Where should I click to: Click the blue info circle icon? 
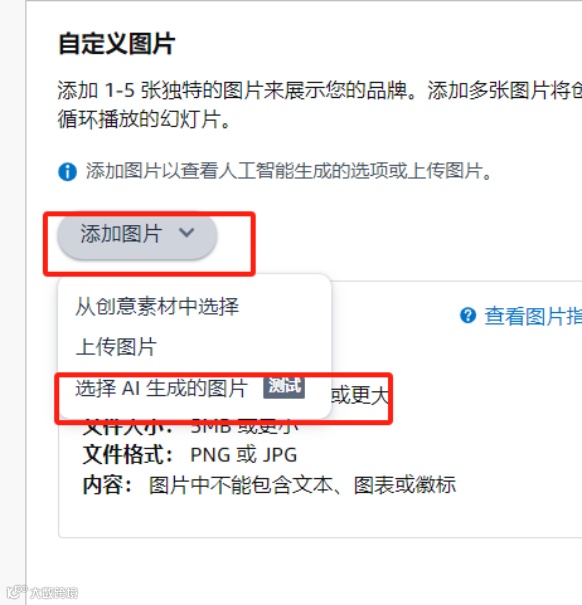click(67, 172)
